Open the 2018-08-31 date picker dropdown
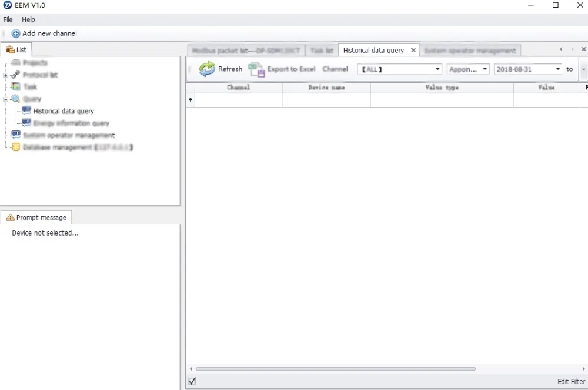Screen dimensions: 588x390 [557, 69]
